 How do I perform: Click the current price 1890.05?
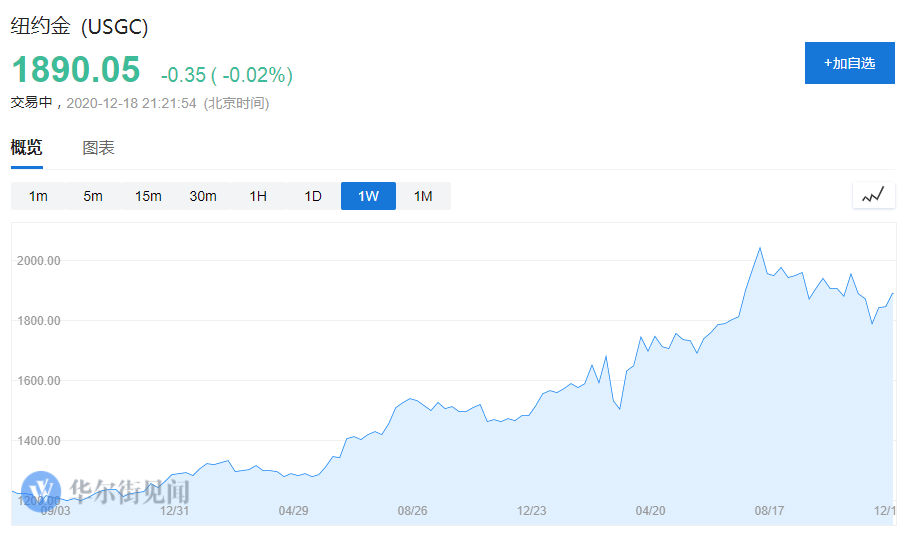pos(76,70)
